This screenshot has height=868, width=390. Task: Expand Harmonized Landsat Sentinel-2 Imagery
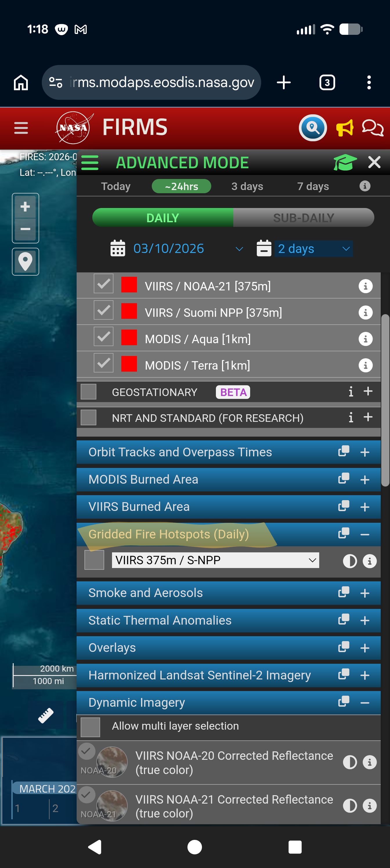[365, 676]
